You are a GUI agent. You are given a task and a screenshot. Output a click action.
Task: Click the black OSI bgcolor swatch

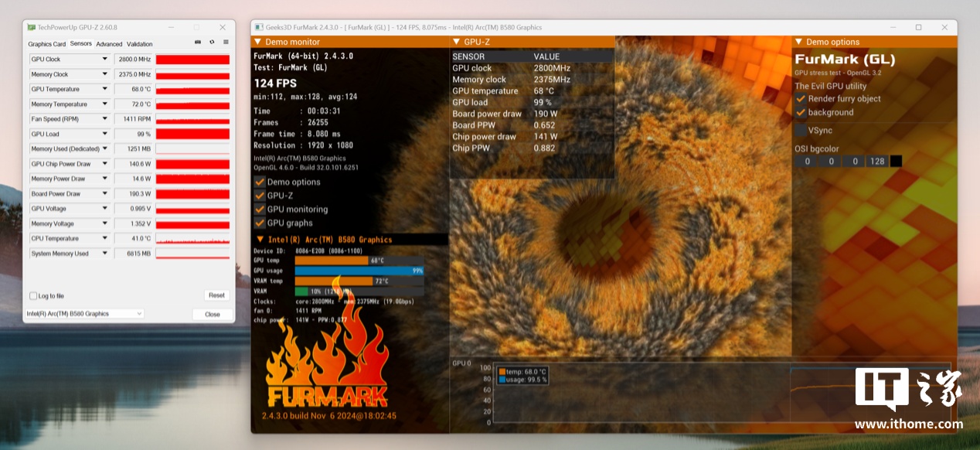tap(896, 162)
